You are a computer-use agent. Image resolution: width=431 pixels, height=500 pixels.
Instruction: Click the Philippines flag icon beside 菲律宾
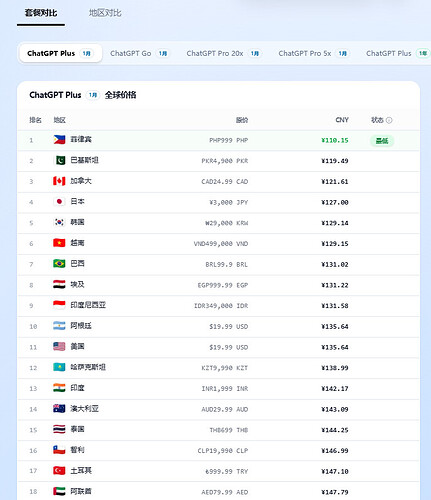59,140
